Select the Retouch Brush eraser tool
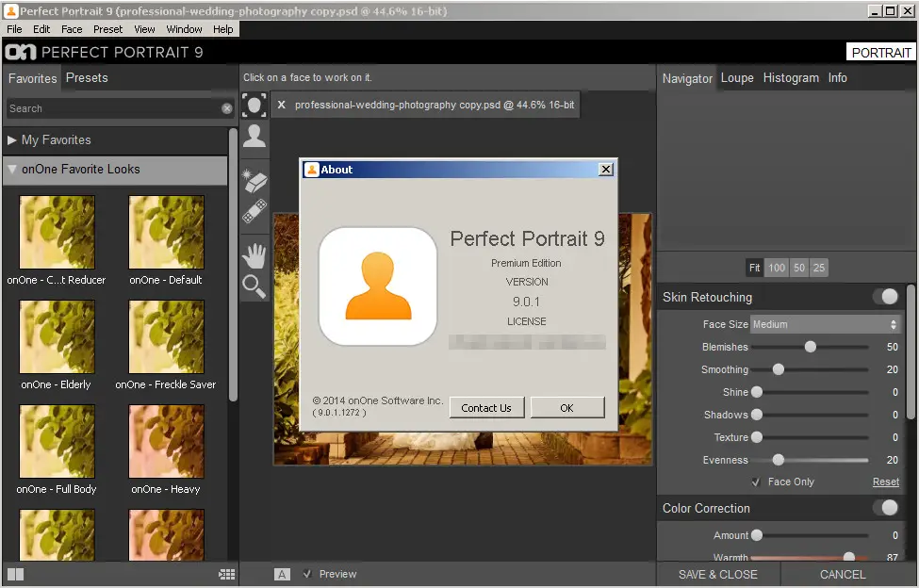This screenshot has width=919, height=588. [254, 182]
